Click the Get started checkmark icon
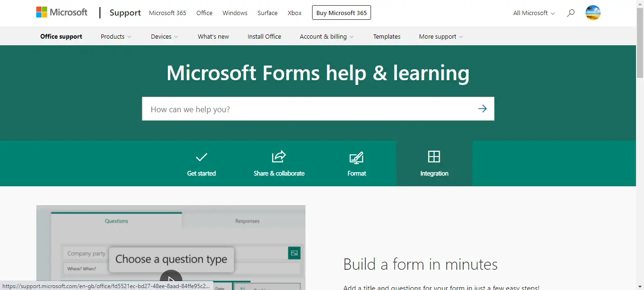This screenshot has width=644, height=290. 201,157
